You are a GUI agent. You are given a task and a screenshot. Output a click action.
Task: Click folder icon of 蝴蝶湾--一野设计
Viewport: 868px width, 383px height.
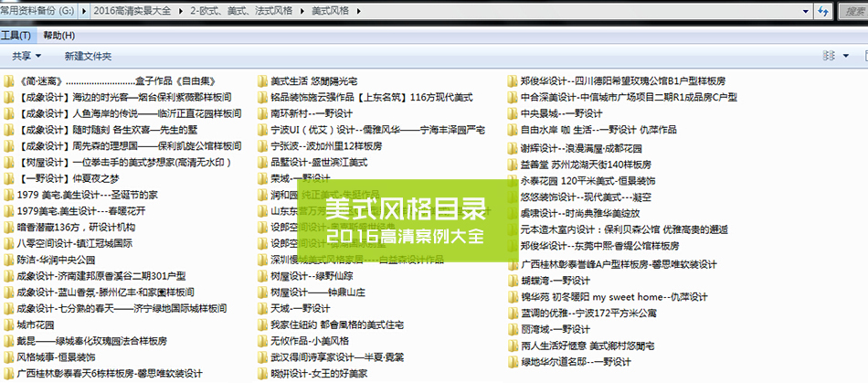click(x=513, y=280)
